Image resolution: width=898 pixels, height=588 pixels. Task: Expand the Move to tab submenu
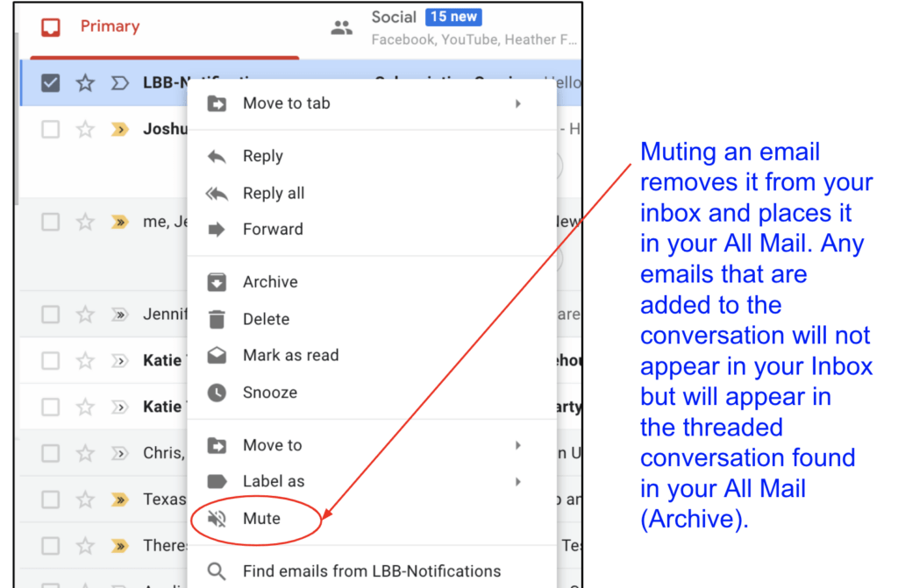(x=517, y=103)
